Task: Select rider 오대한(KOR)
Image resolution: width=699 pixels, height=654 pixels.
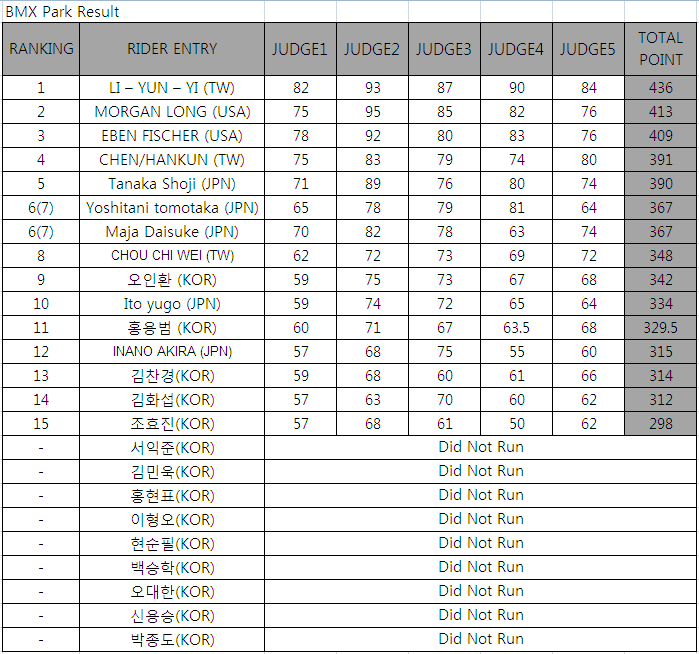Action: coord(172,592)
